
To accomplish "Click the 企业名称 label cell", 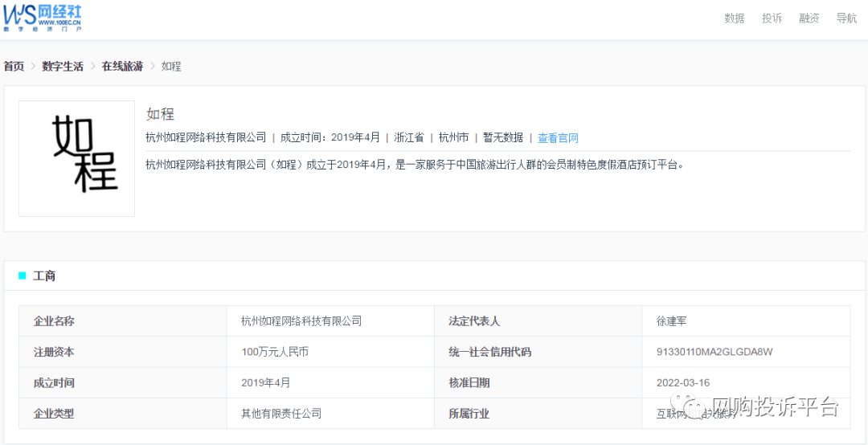I will 123,321.
